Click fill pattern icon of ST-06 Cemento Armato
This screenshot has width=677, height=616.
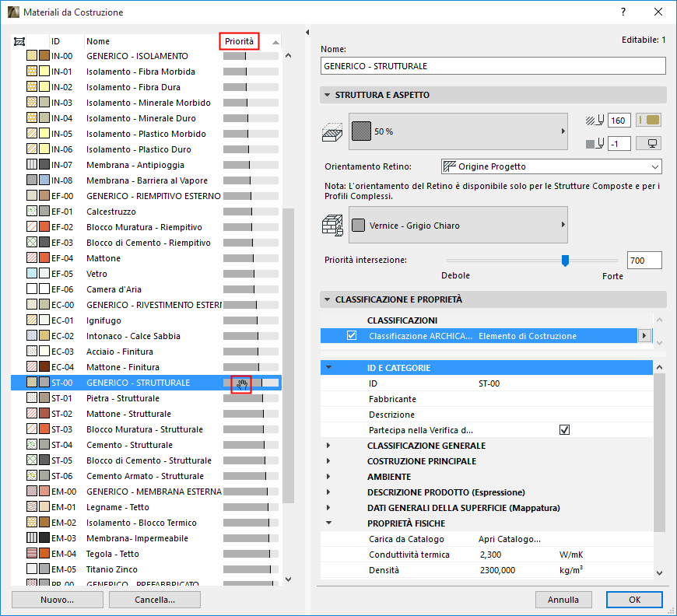pyautogui.click(x=32, y=476)
